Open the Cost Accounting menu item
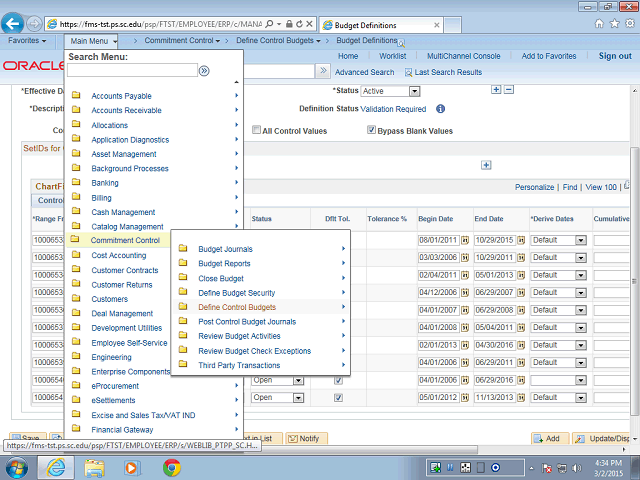The image size is (640, 480). (118, 255)
